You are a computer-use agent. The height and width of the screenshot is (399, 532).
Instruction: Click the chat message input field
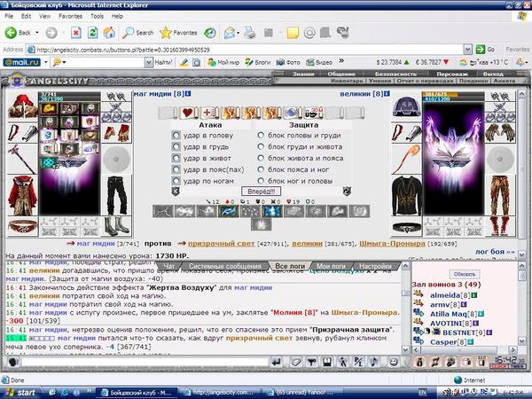pyautogui.click(x=145, y=363)
